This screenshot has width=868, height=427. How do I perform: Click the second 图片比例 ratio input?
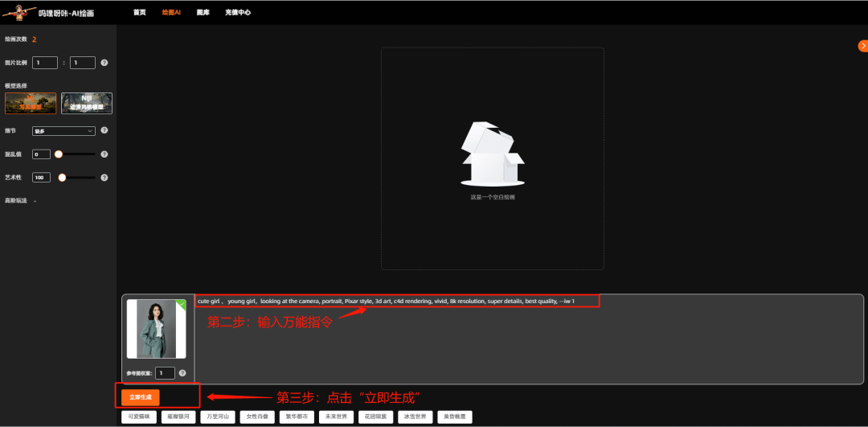(x=83, y=63)
